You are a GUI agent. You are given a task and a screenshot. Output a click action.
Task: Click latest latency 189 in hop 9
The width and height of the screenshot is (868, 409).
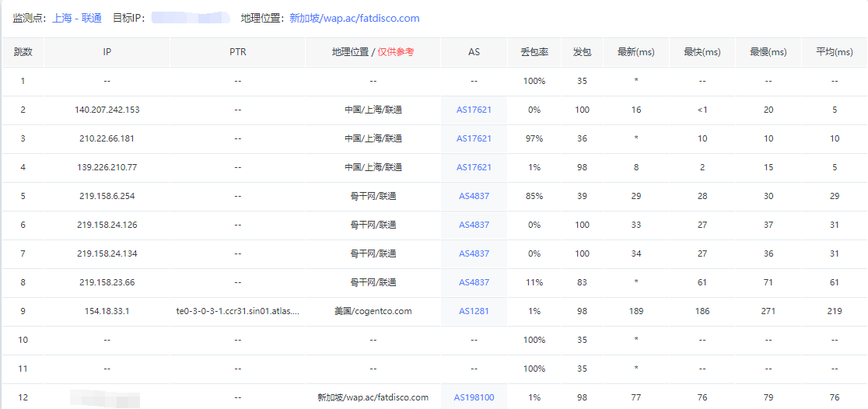[x=636, y=311]
